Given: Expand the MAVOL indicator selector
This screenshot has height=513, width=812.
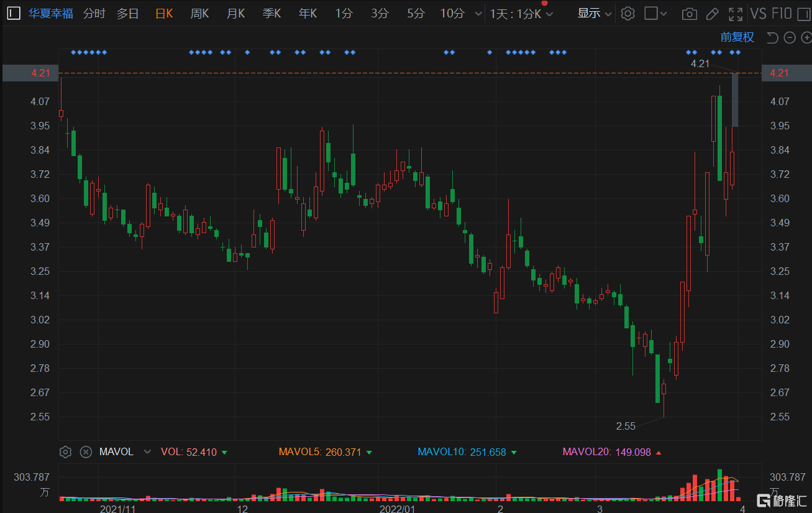Looking at the screenshot, I should pos(147,452).
